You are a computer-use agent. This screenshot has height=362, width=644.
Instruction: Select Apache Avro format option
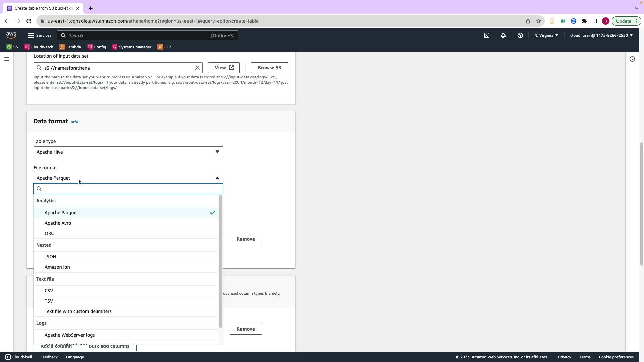58,223
